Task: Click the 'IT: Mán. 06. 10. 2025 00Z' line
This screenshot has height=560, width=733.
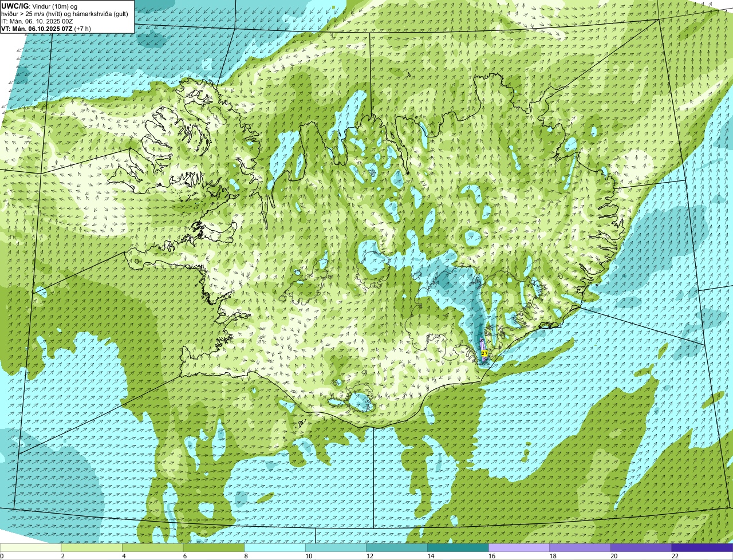Action: coord(37,21)
